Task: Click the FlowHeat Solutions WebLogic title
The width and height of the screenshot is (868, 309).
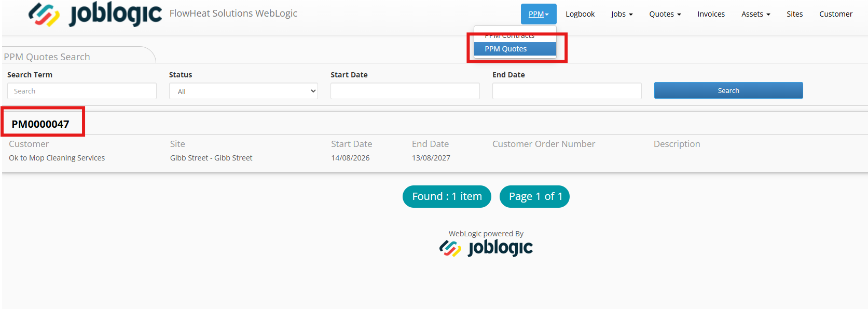Action: click(233, 14)
